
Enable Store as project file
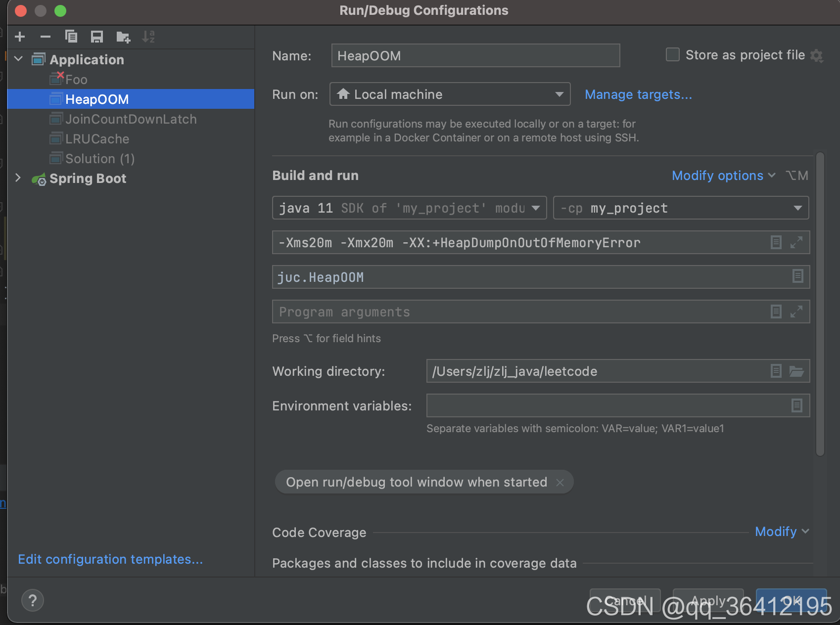click(x=673, y=54)
